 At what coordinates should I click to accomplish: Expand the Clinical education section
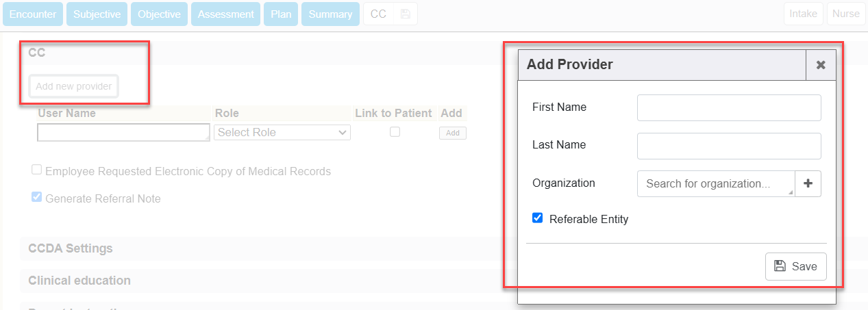point(79,281)
